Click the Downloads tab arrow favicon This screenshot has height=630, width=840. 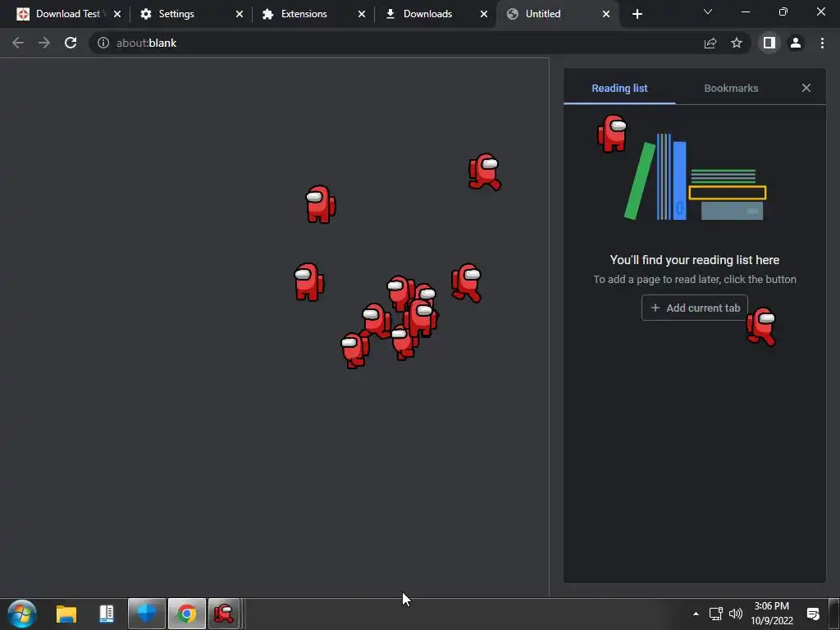(390, 14)
